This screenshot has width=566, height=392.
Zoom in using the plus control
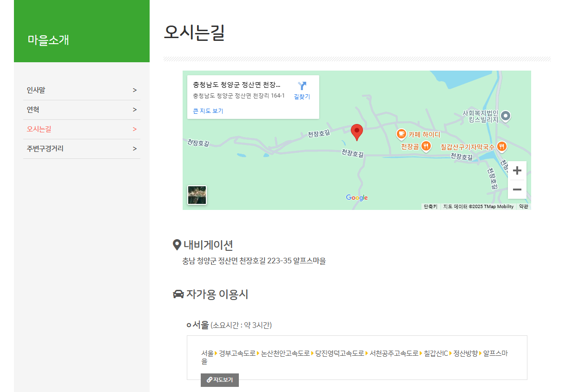(x=517, y=170)
